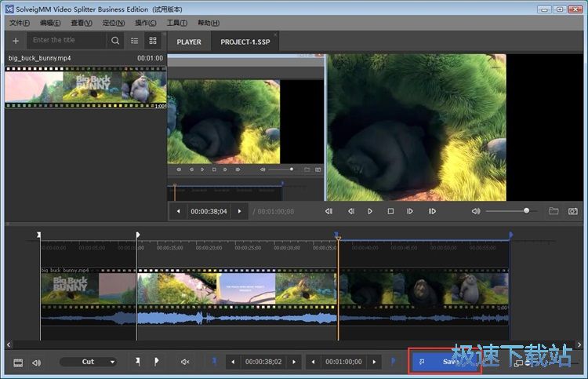
Task: Add an end marker with right flag icon
Action: [156, 362]
